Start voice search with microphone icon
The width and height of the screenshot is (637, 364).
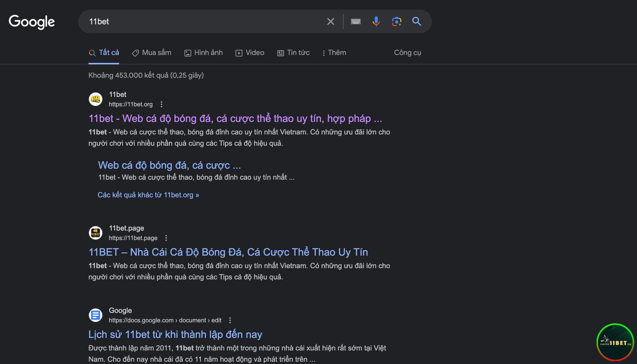point(376,21)
